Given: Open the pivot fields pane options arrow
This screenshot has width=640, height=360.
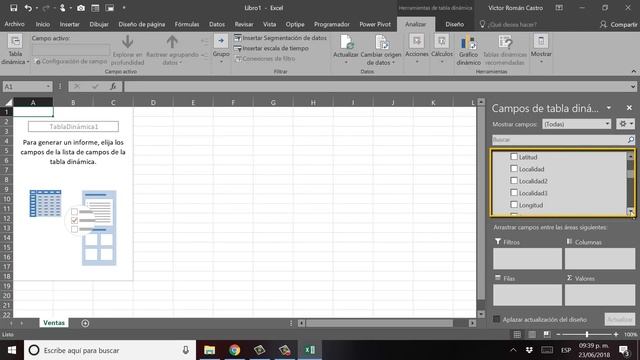Looking at the screenshot, I should coord(609,108).
